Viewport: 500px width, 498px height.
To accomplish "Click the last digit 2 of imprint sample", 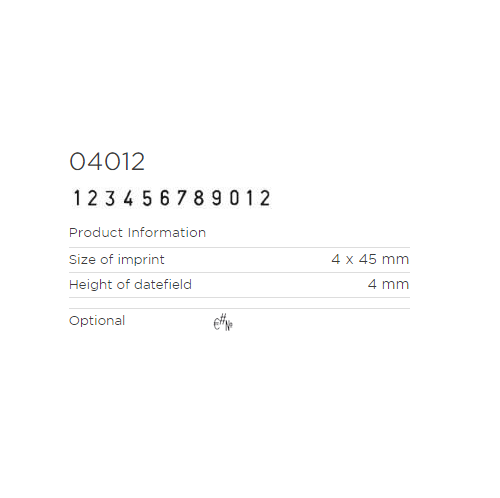I will (x=265, y=198).
